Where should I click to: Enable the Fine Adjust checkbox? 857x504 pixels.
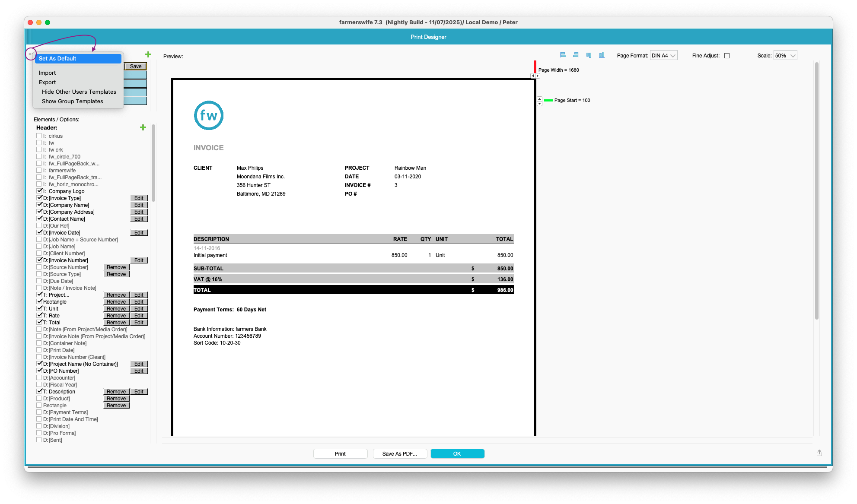[727, 56]
